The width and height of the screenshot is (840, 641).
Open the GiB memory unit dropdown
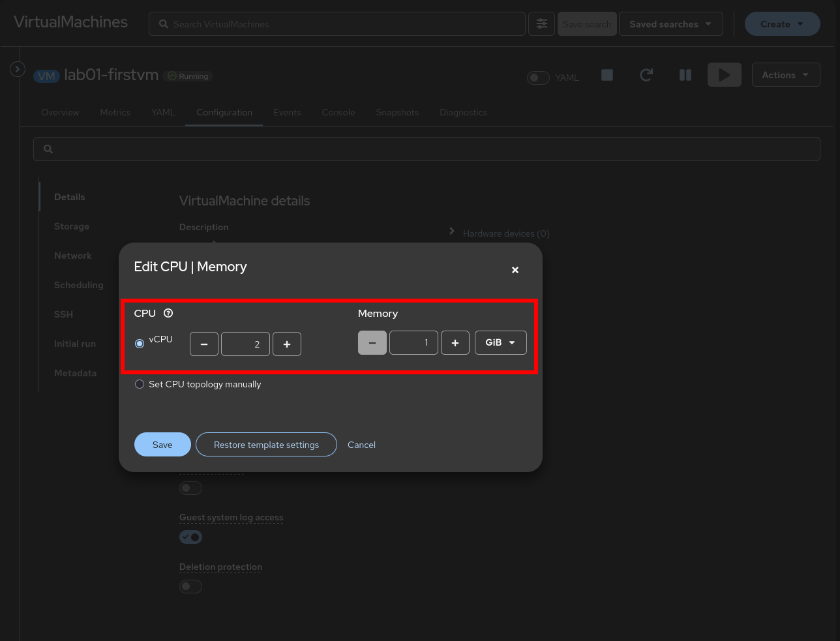tap(501, 342)
